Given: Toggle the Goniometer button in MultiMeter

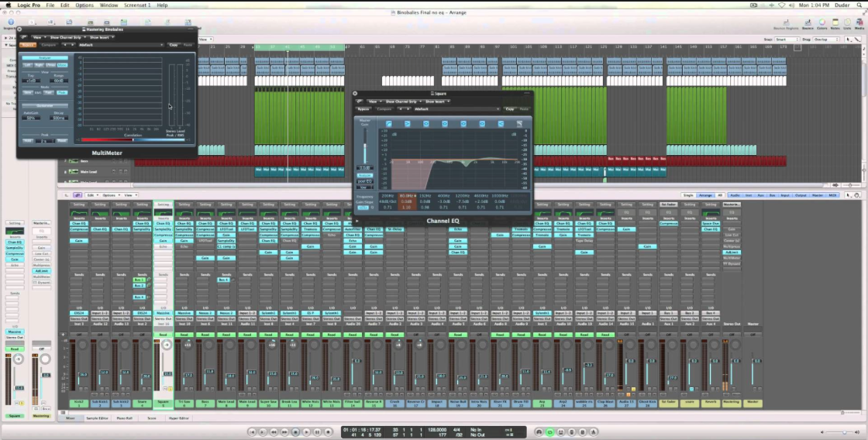Looking at the screenshot, I should click(x=45, y=105).
